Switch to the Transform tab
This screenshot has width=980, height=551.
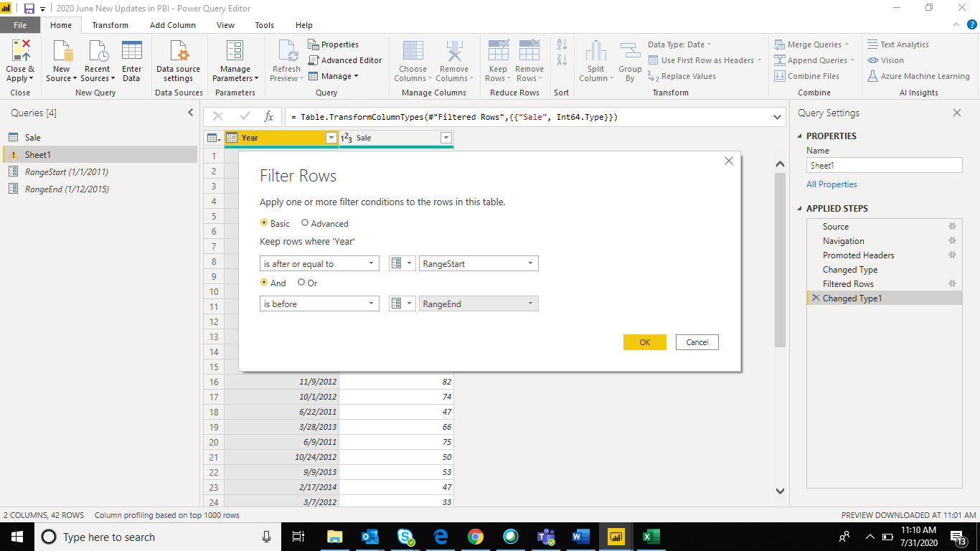(110, 25)
